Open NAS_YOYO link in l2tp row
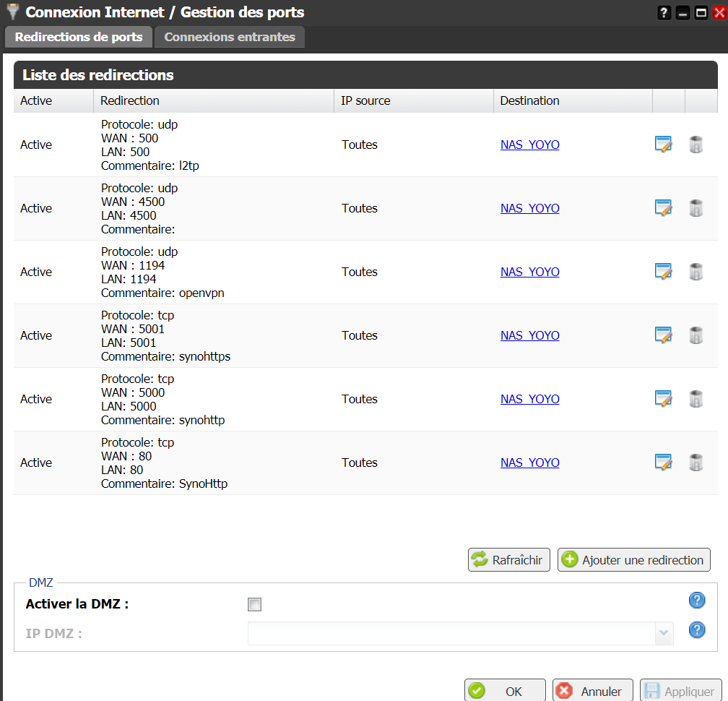This screenshot has width=728, height=701. click(529, 145)
